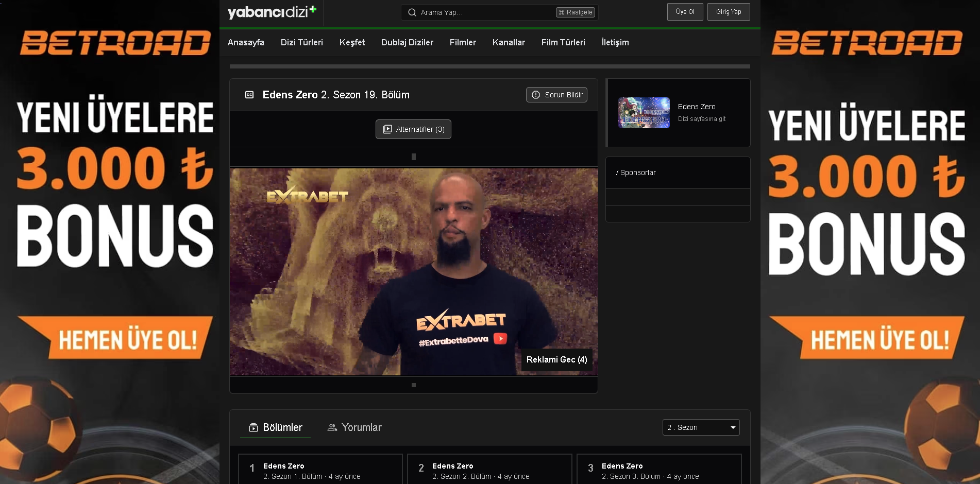Open the Dizi Türleri menu
The image size is (980, 484).
[x=301, y=42]
